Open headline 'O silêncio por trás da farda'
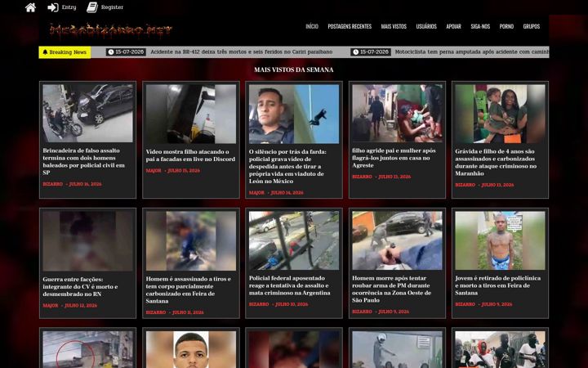Screen dimensions: 588x368 tap(287, 166)
